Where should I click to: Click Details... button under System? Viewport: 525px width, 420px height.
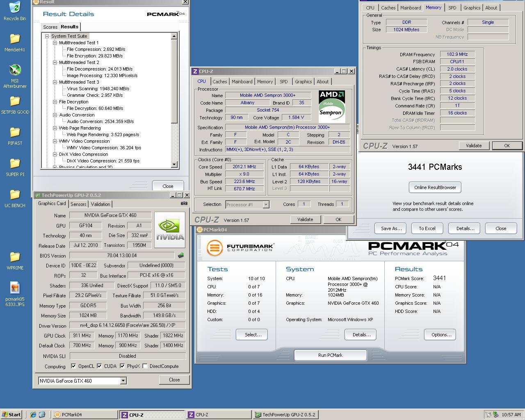coord(361,335)
